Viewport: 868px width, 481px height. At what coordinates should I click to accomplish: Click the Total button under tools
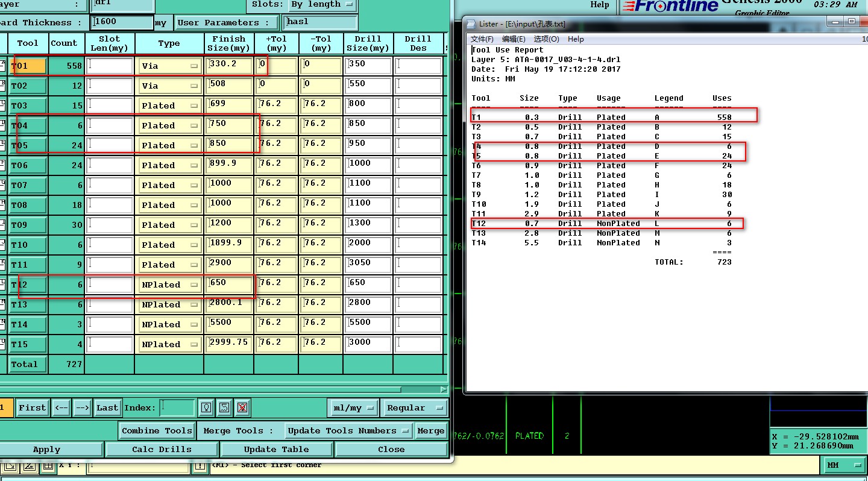pyautogui.click(x=28, y=364)
